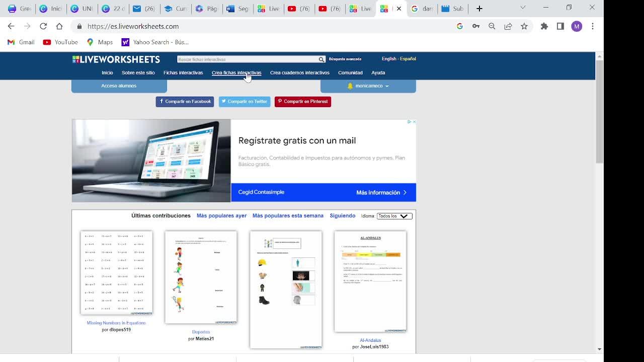This screenshot has height=362, width=644.
Task: Open the Deportes worksheet link
Action: [x=201, y=332]
